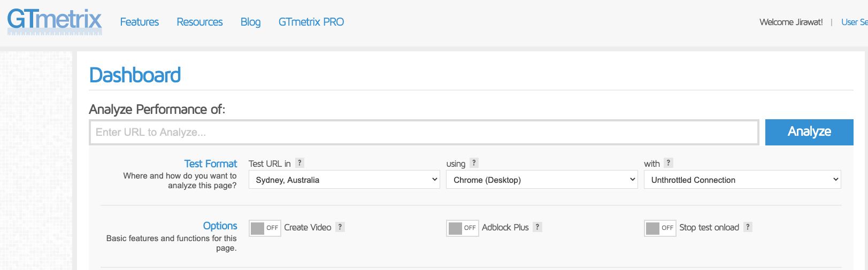The width and height of the screenshot is (868, 270).
Task: Turn on Stop test onload switch
Action: (660, 228)
